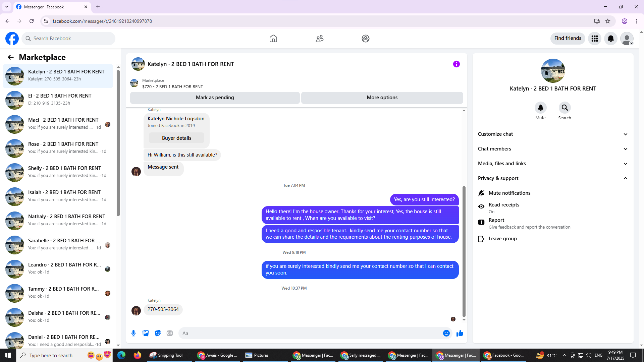Screen dimensions: 644x362
Task: Focus the Search Facebook field
Action: pyautogui.click(x=68, y=39)
